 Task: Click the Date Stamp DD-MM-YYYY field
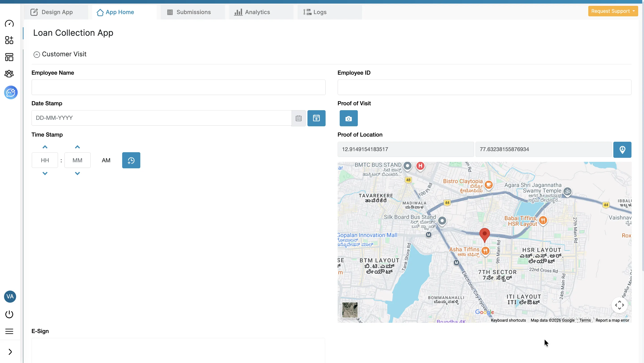pos(162,118)
